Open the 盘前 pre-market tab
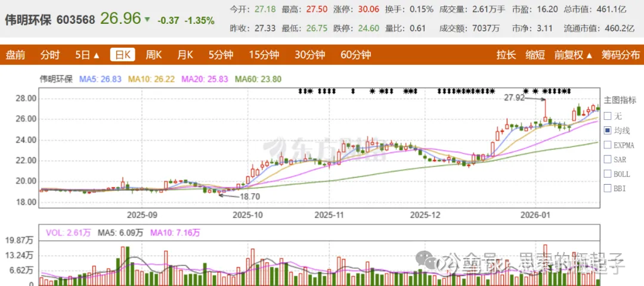 (x=15, y=55)
